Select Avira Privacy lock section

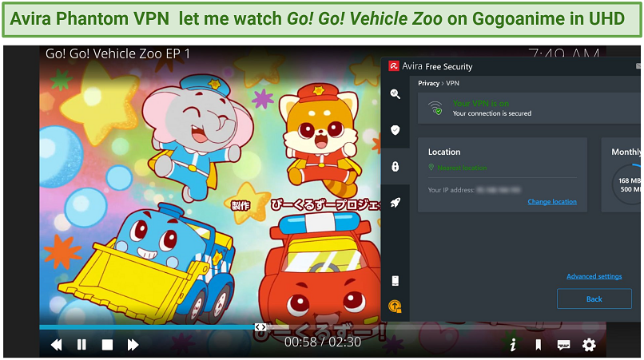395,166
